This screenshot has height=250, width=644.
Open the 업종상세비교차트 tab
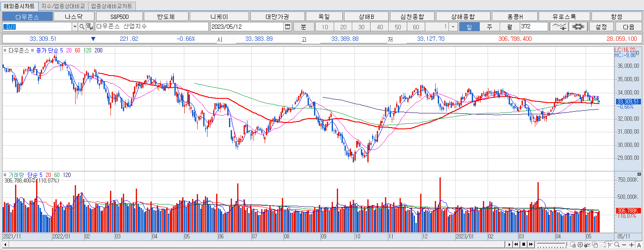pos(110,6)
